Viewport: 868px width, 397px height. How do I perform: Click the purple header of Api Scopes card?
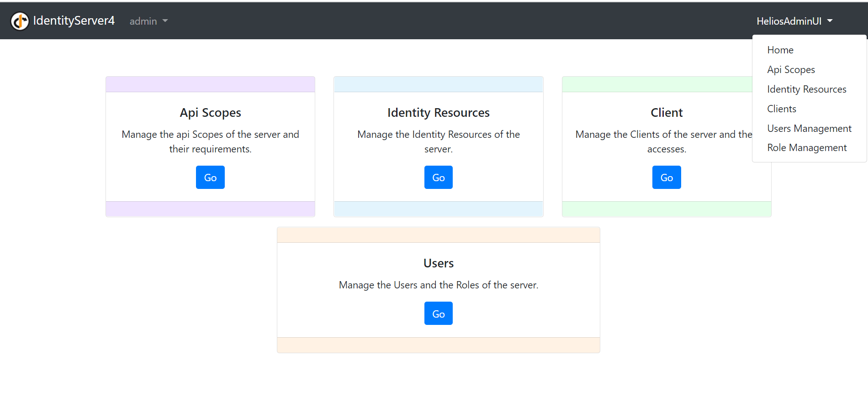(210, 84)
